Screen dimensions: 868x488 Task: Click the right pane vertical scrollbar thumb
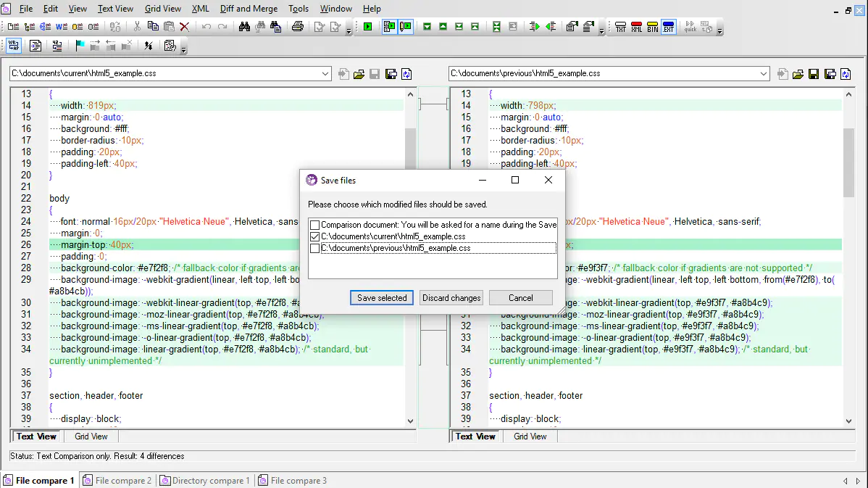tap(848, 162)
